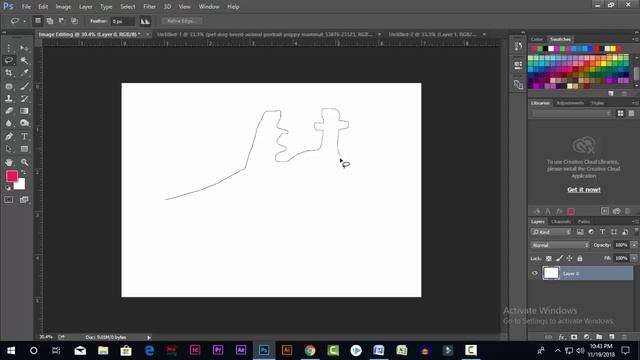Select the Path Selection tool
This screenshot has height=360, width=640.
tap(9, 149)
